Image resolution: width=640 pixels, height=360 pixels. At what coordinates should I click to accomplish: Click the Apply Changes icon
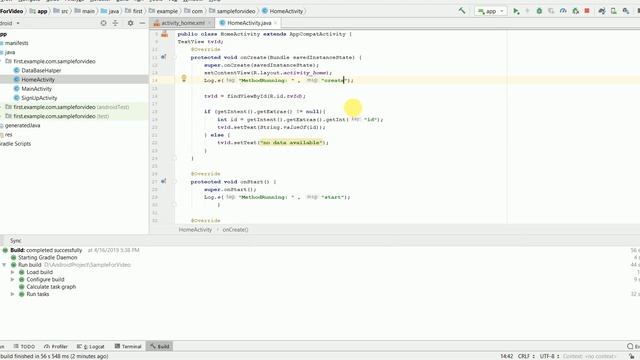coord(527,11)
